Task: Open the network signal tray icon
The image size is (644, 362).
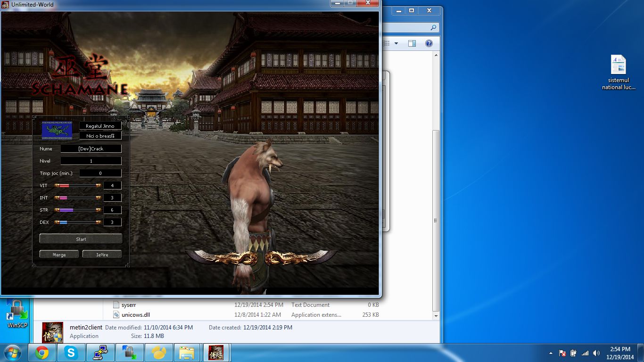Action: tap(585, 353)
